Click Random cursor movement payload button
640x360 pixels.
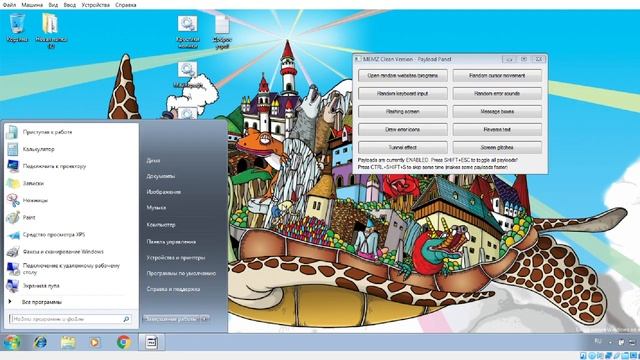(497, 76)
